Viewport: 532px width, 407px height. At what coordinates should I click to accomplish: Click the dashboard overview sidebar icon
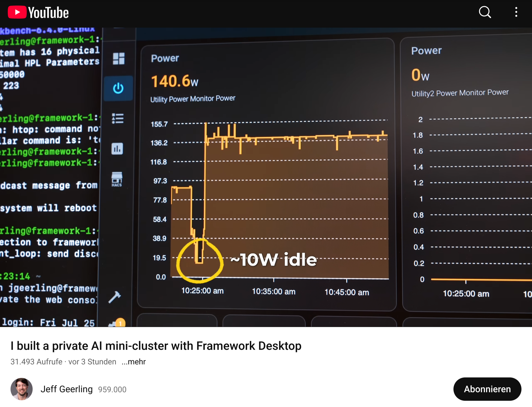pos(118,59)
